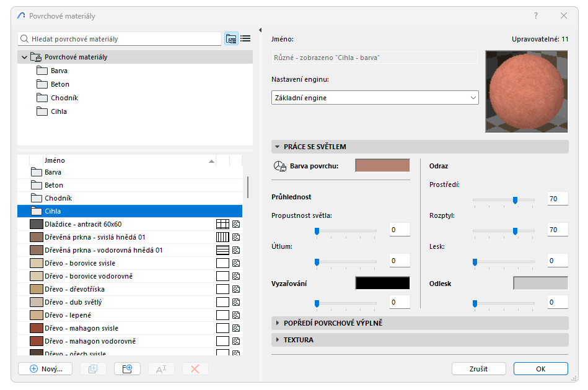Expand the TEXTURA section

click(278, 340)
